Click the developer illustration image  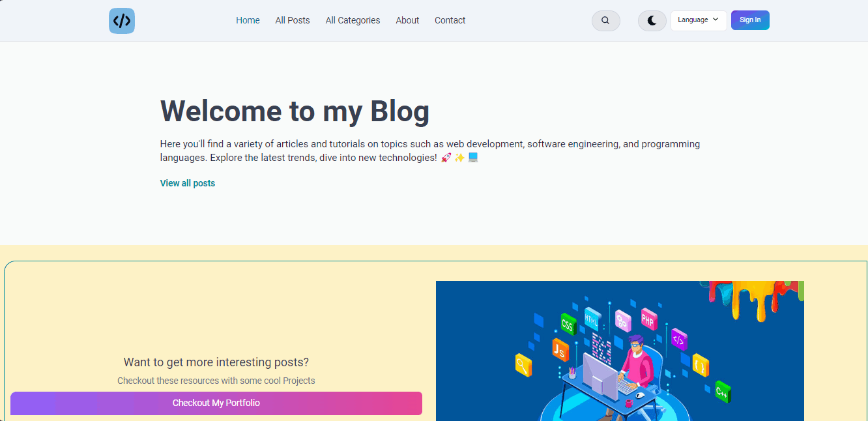pos(620,351)
